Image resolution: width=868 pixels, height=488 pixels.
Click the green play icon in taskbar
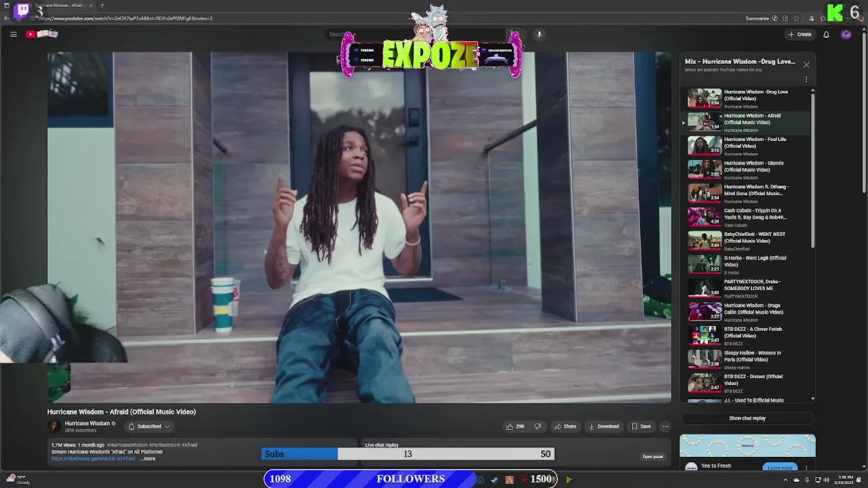pyautogui.click(x=569, y=480)
